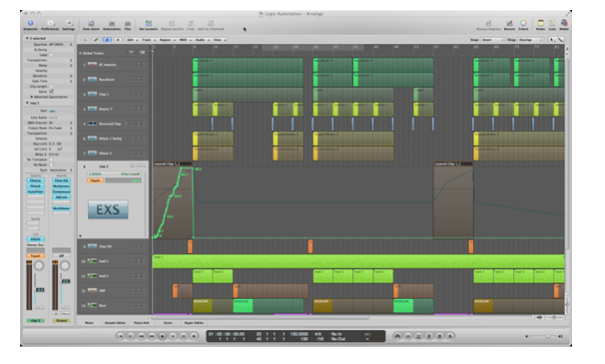Click the Reversed Clap track icon
This screenshot has width=605, height=364.
pyautogui.click(x=93, y=124)
